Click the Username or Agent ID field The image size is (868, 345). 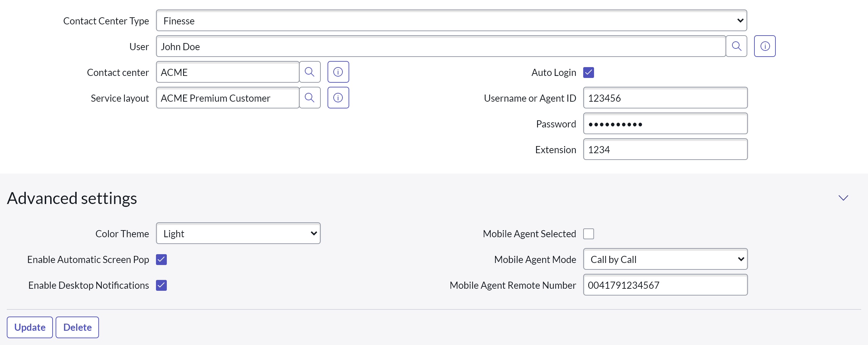(665, 98)
